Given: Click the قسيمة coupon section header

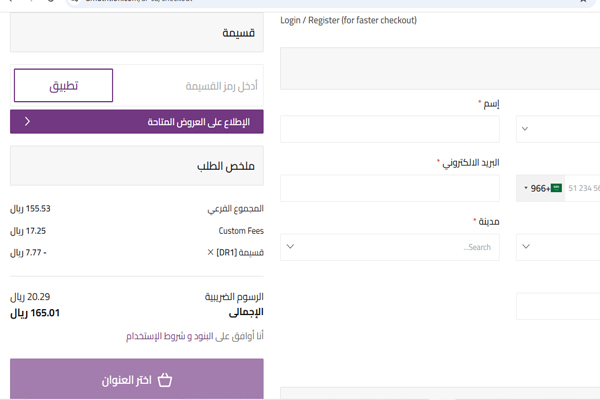Looking at the screenshot, I should [137, 33].
